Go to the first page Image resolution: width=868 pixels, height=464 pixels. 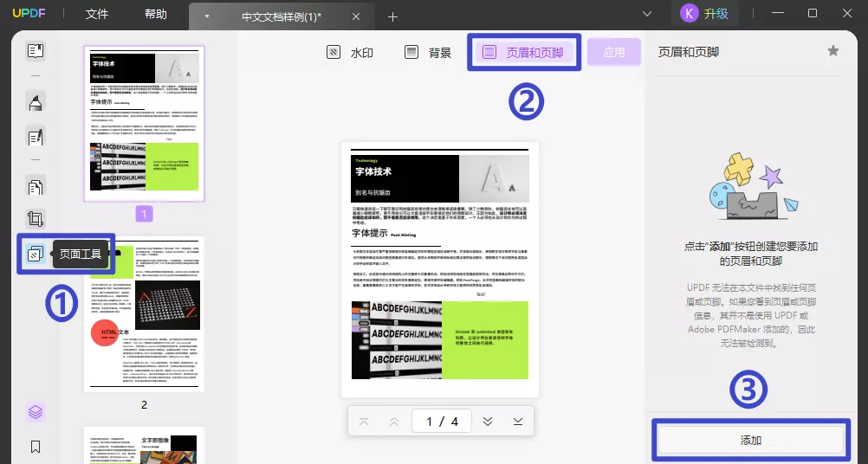[x=364, y=422]
